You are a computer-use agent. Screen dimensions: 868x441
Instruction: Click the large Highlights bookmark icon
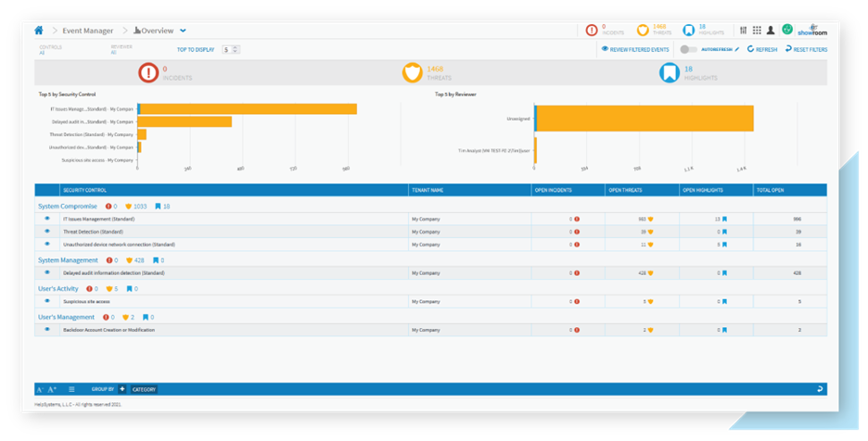point(668,72)
